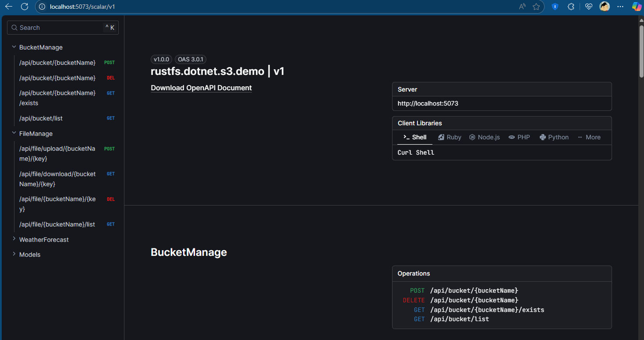Click the search magnifier icon in sidebar
This screenshot has width=644, height=340.
14,28
